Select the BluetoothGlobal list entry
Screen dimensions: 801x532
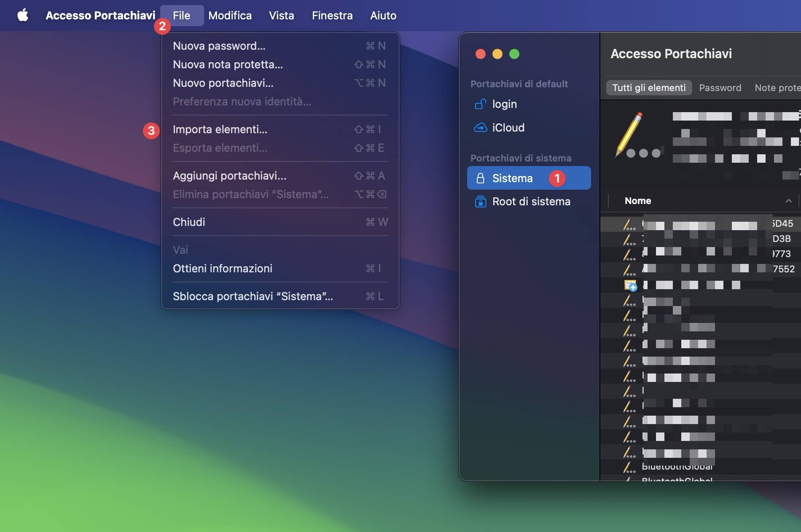[x=701, y=466]
